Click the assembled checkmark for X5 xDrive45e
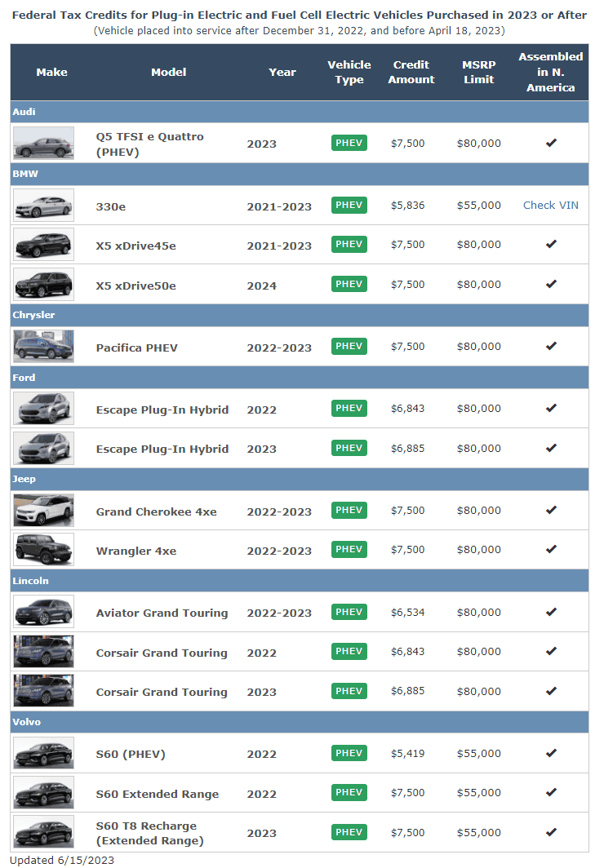Image resolution: width=604 pixels, height=868 pixels. point(551,244)
